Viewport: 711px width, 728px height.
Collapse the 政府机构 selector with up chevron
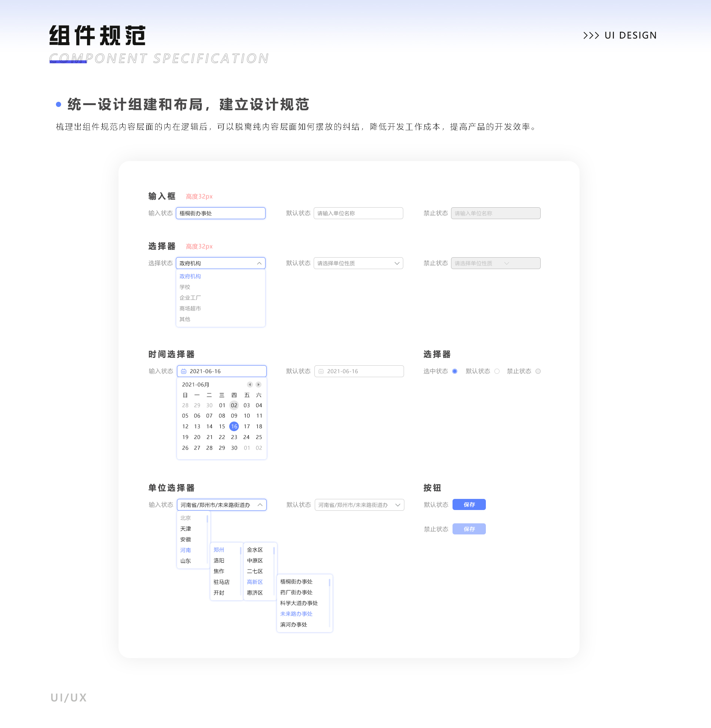pos(259,263)
